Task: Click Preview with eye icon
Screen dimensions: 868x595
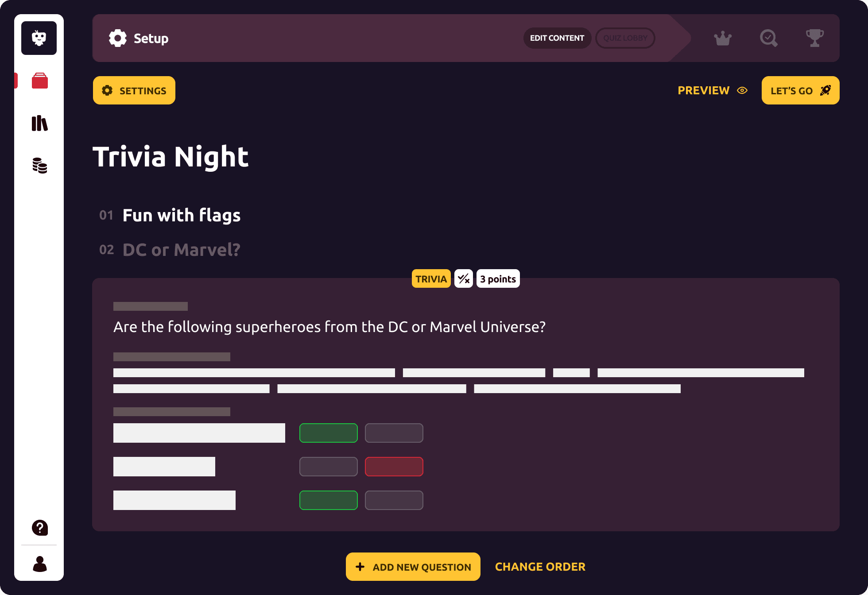Action: pos(713,90)
